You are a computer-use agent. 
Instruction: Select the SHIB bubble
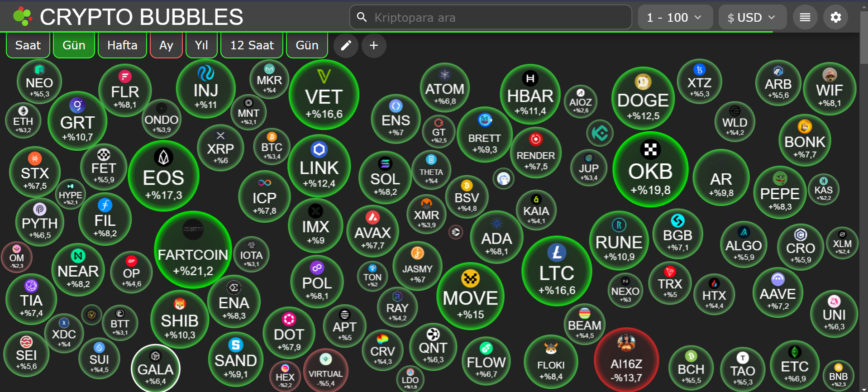pyautogui.click(x=180, y=319)
